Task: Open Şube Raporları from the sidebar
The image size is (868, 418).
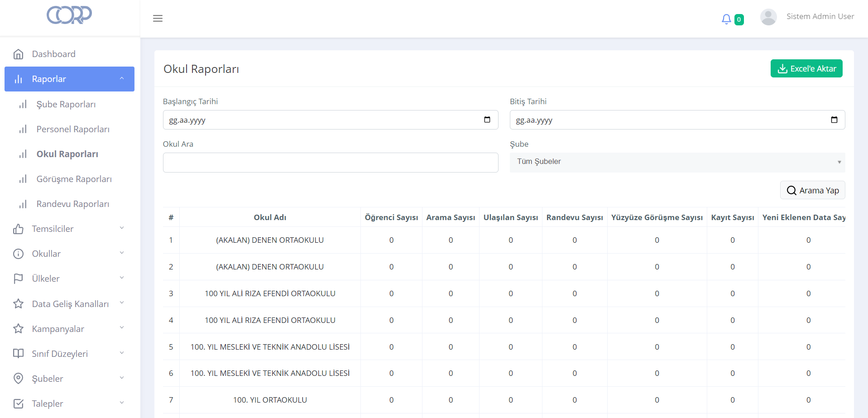Action: 66,105
